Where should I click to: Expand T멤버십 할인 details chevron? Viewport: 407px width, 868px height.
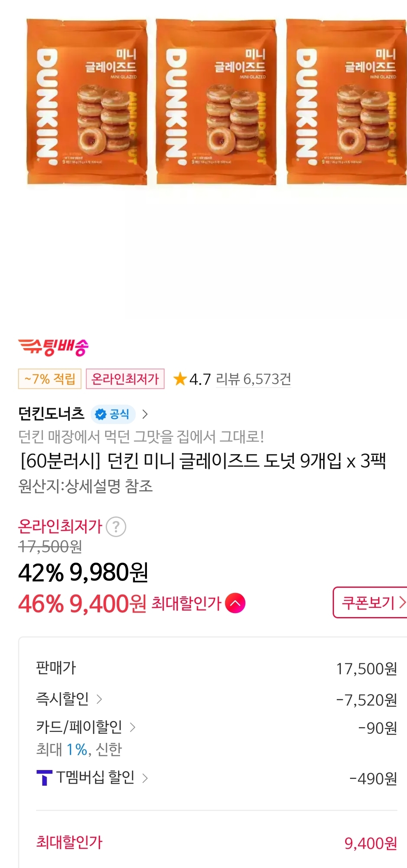[145, 778]
